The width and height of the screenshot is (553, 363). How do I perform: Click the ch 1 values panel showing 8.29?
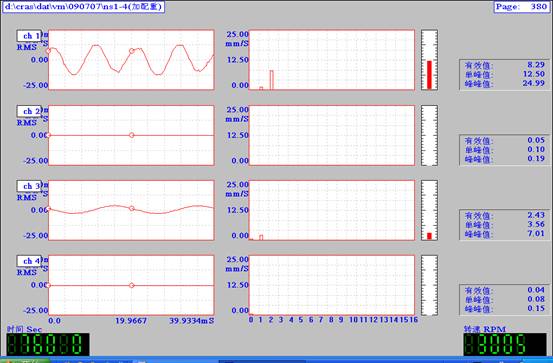click(x=504, y=74)
